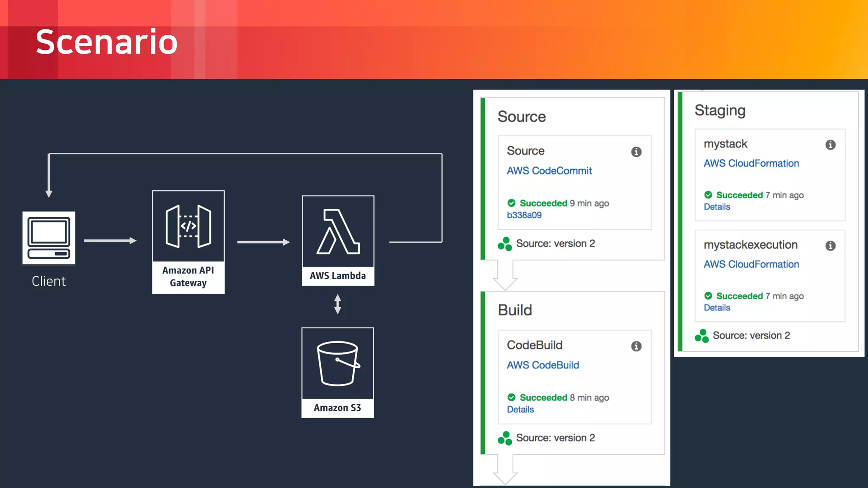View Details for mystack action

coord(717,207)
